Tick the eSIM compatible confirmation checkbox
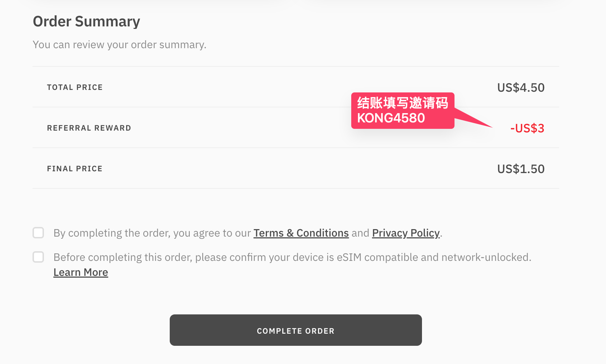This screenshot has width=606, height=364. click(38, 257)
